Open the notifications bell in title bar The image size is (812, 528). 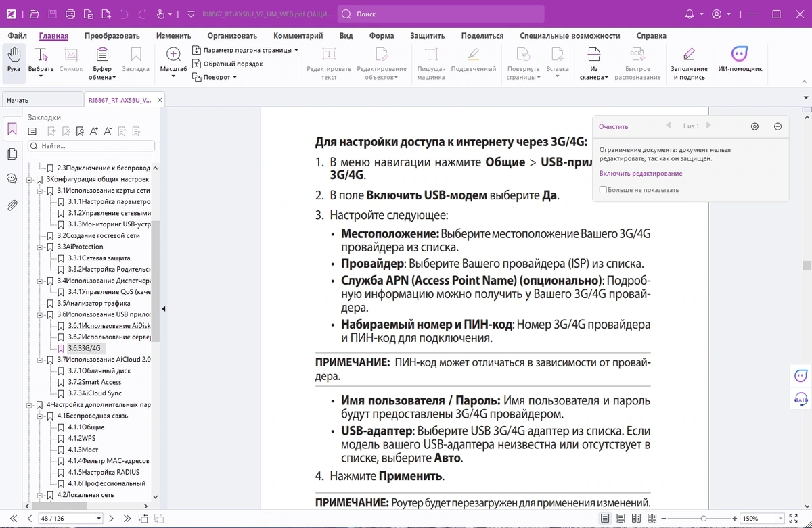(x=690, y=14)
